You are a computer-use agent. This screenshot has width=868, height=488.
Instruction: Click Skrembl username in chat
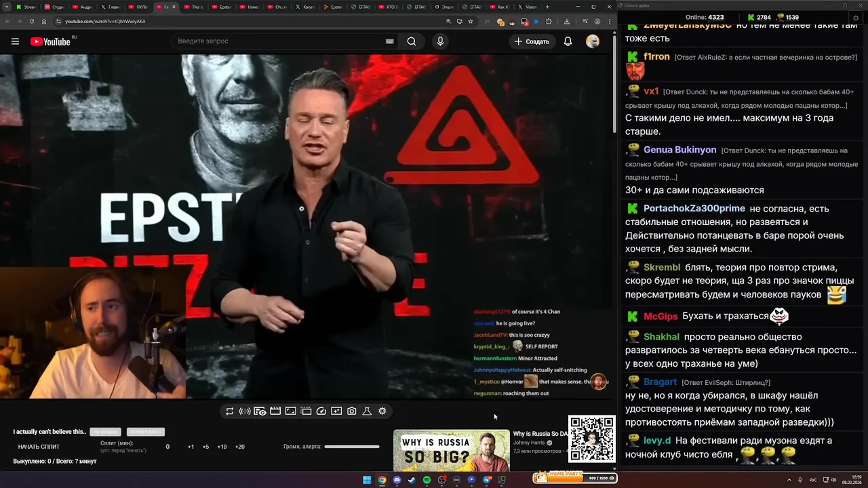pos(662,267)
